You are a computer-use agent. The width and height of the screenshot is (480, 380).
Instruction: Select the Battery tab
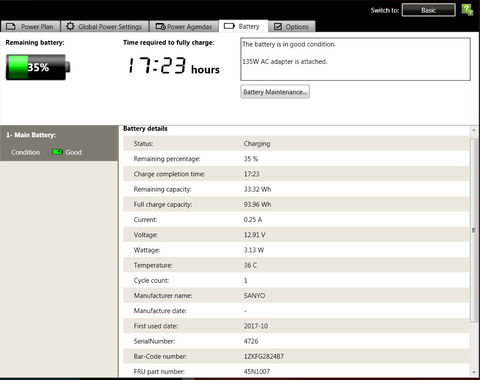[243, 26]
